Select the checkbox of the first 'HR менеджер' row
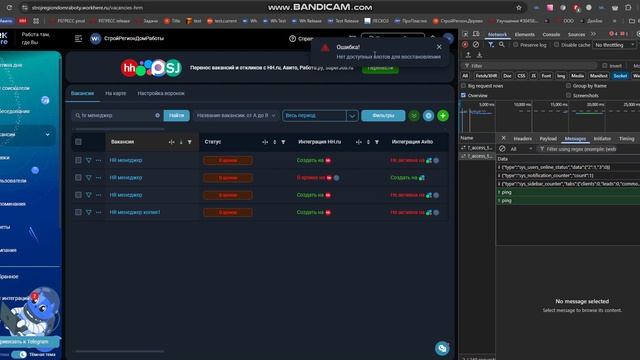The height and width of the screenshot is (360, 640). pyautogui.click(x=78, y=160)
